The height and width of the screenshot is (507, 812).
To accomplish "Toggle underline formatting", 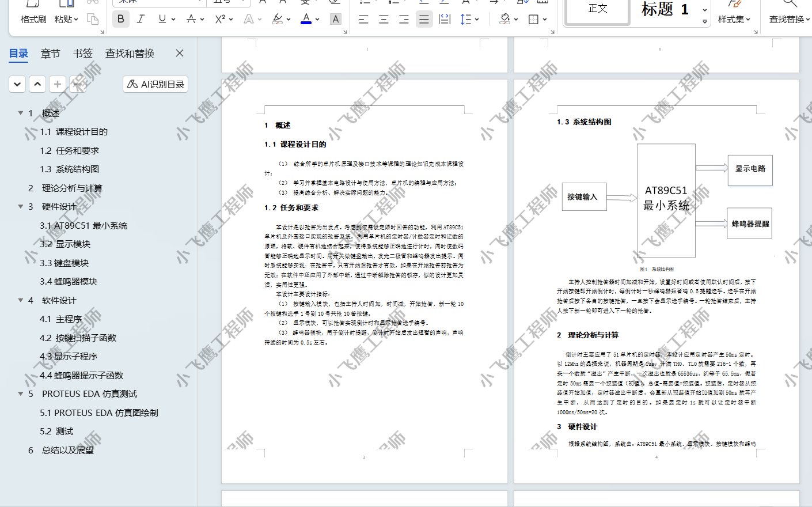I will pyautogui.click(x=162, y=19).
